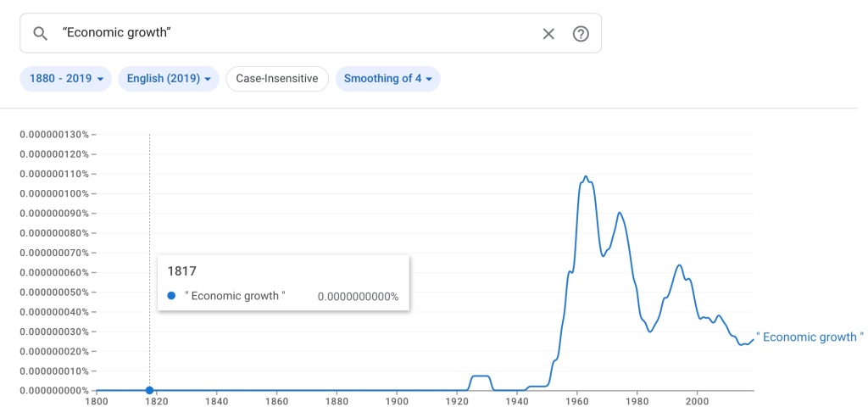The width and height of the screenshot is (868, 418).
Task: Click the search magnifier icon
Action: pos(40,34)
